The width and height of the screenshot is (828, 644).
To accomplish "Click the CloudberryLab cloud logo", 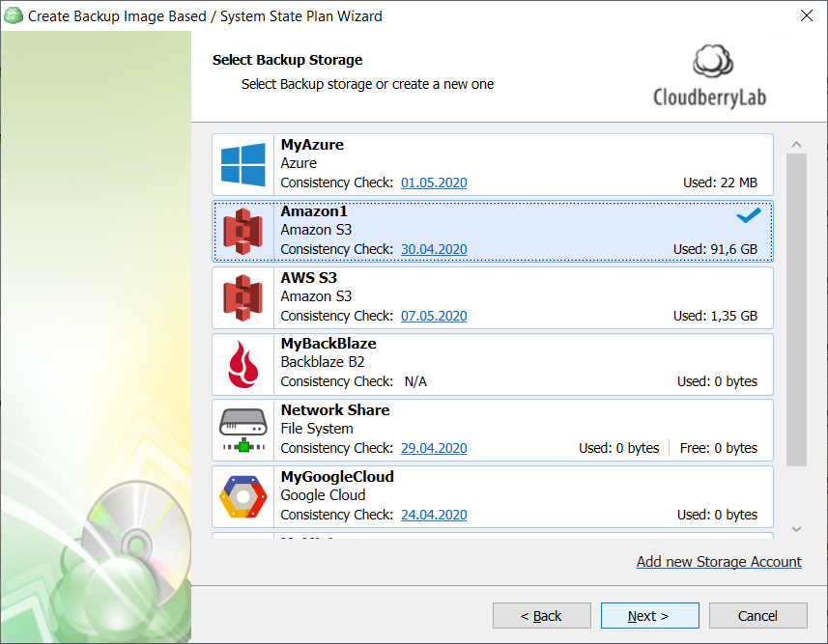I will 713,61.
